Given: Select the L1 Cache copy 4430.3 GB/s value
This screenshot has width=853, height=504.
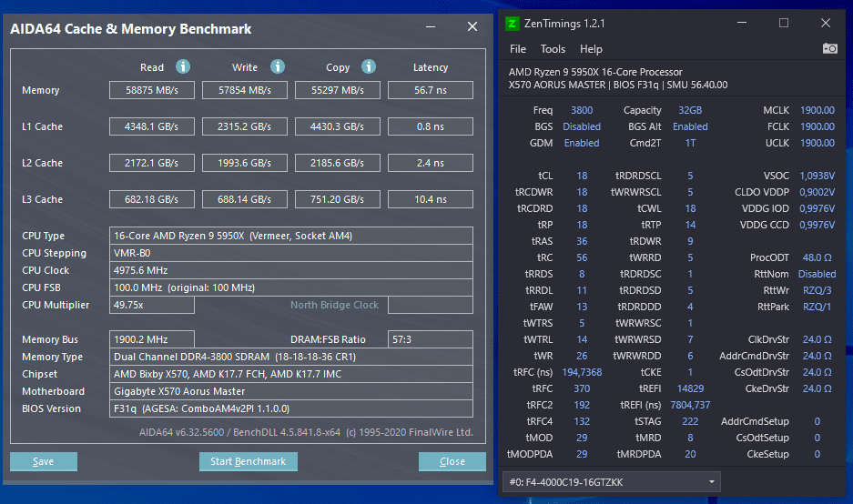Looking at the screenshot, I should tap(337, 126).
